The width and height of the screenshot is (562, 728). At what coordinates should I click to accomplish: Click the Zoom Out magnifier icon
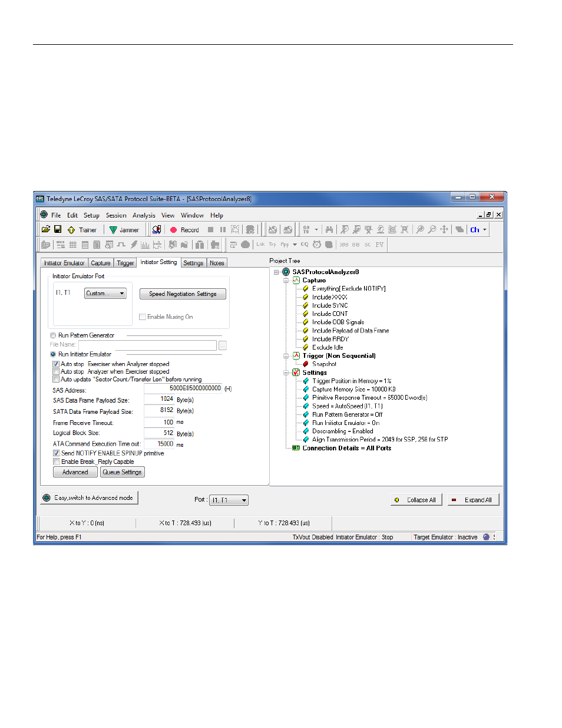point(432,229)
